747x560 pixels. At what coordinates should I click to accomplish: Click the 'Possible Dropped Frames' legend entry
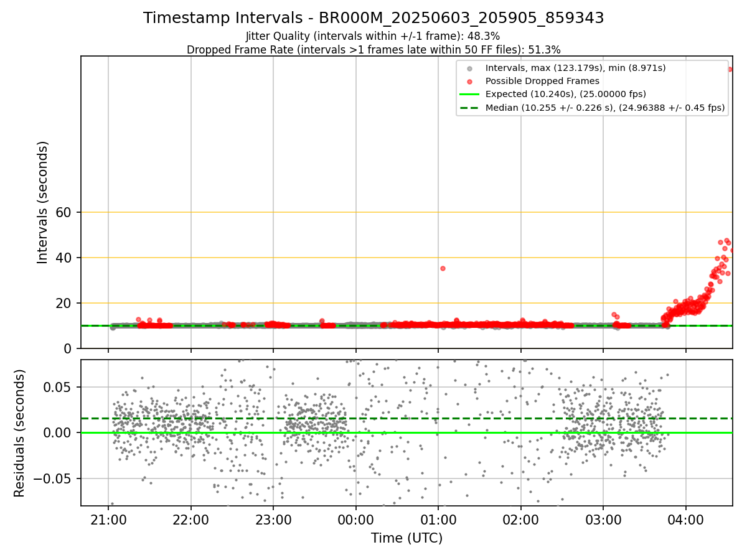point(542,81)
